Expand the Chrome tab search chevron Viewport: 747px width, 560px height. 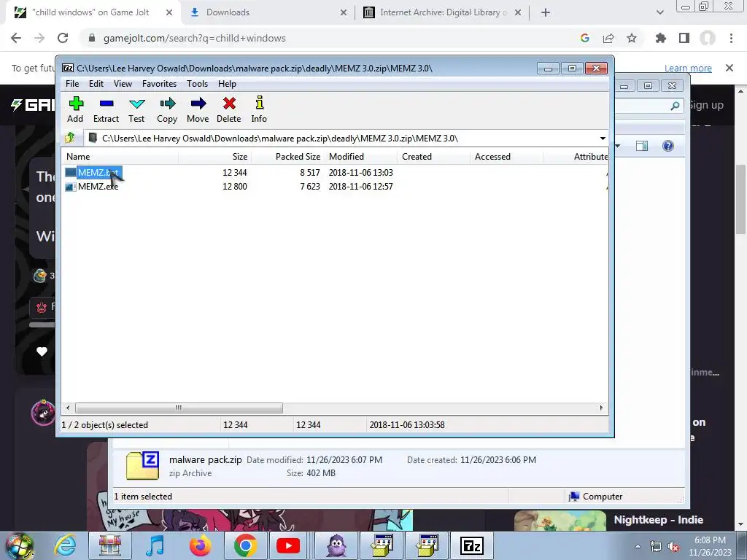click(x=659, y=12)
